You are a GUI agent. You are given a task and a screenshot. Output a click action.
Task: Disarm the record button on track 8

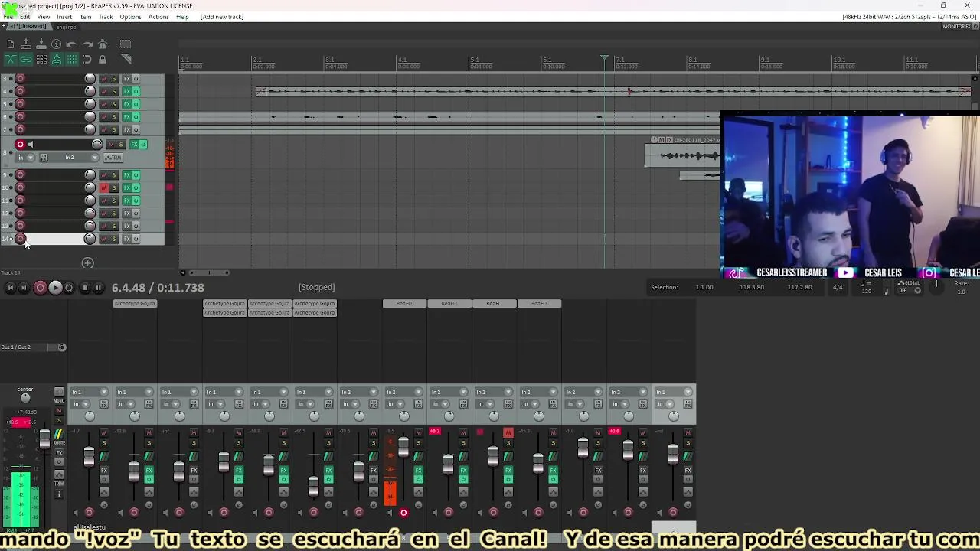click(21, 145)
